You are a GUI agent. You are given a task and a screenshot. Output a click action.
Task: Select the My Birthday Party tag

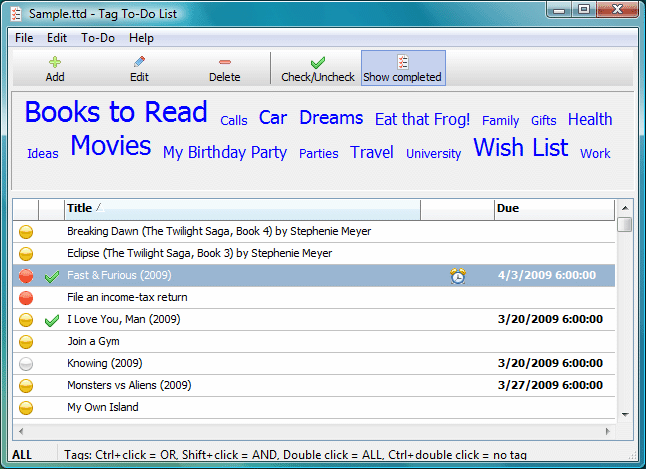225,153
